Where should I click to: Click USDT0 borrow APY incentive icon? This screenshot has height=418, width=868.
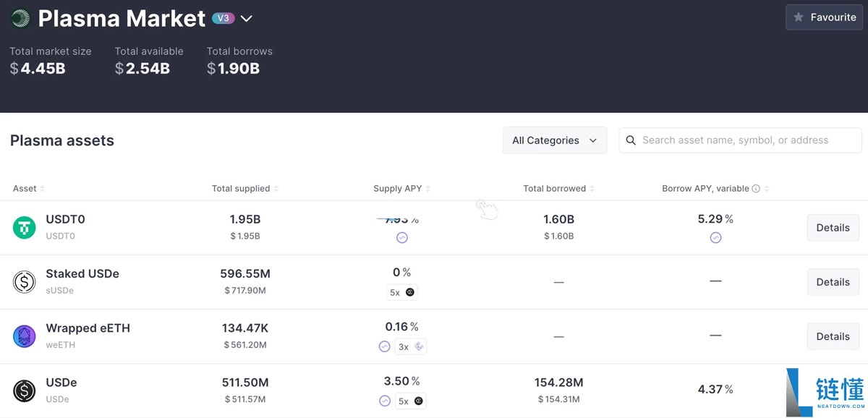[715, 237]
